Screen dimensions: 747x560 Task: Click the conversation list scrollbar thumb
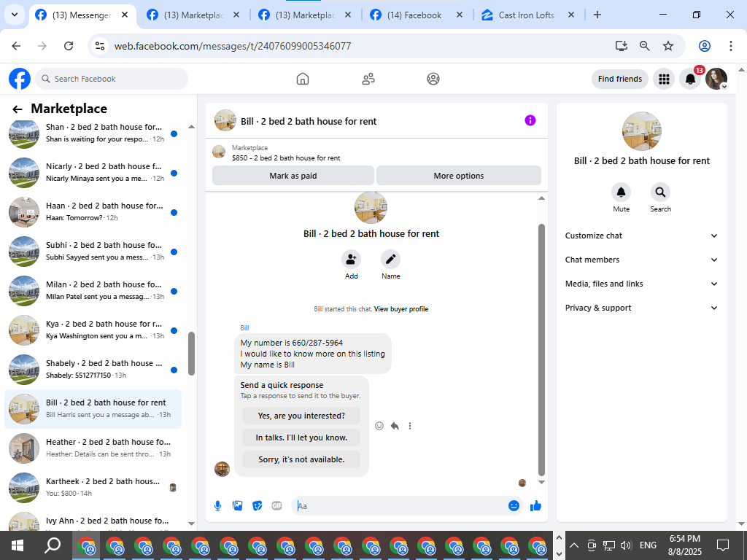pos(192,354)
